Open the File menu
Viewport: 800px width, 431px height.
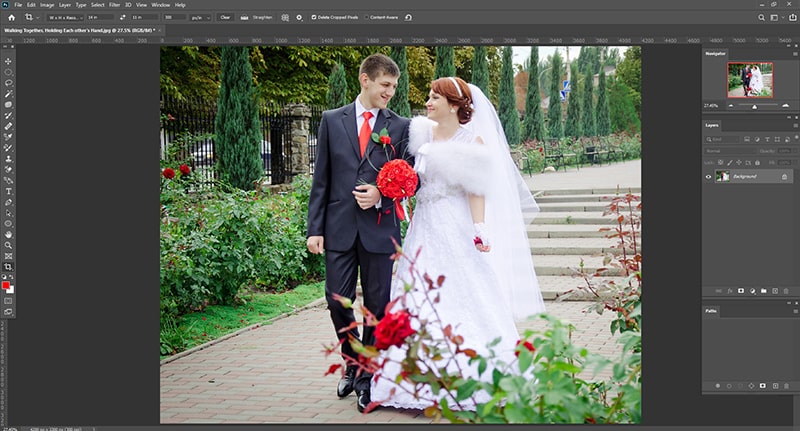pyautogui.click(x=18, y=5)
